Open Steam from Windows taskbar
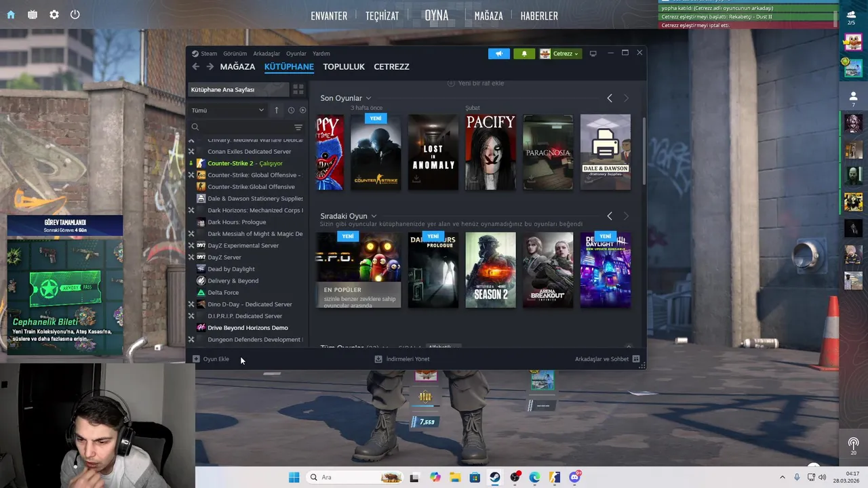Screen dimensions: 868x488 tap(495, 477)
